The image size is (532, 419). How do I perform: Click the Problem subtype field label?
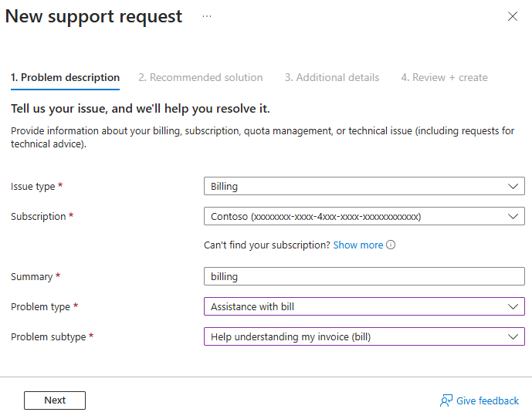pos(48,337)
